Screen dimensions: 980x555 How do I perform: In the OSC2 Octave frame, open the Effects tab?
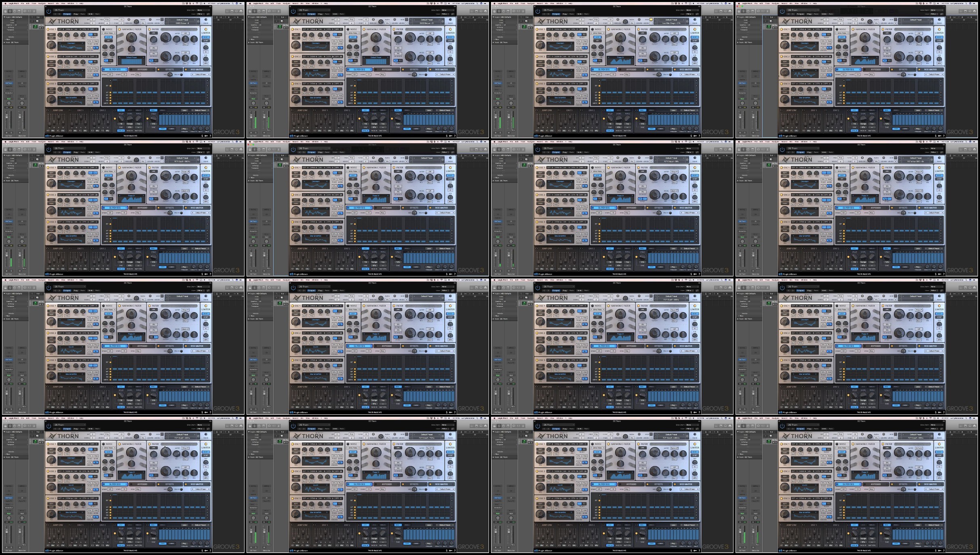[x=170, y=70]
